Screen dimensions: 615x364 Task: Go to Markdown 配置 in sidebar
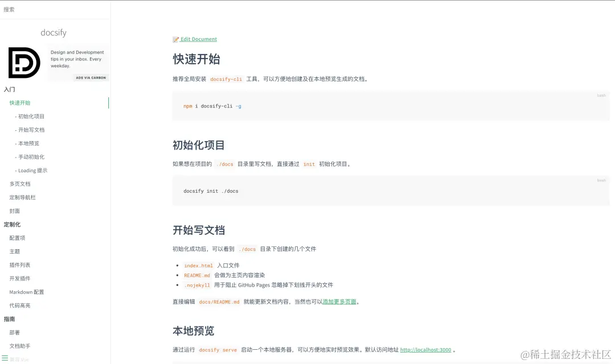tap(27, 292)
